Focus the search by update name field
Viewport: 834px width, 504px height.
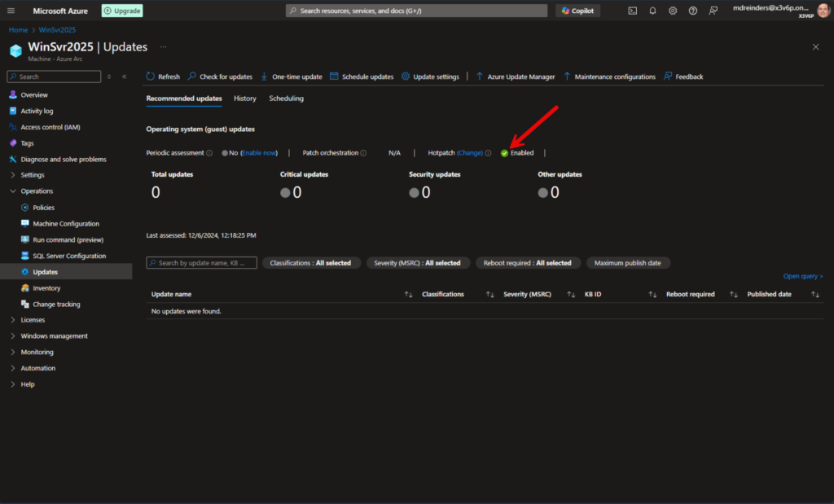click(x=202, y=263)
